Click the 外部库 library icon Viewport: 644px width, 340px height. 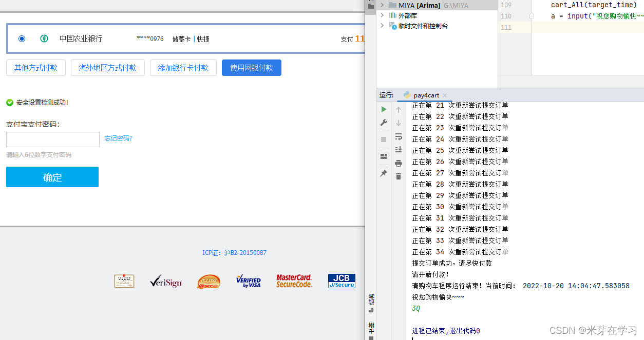393,15
